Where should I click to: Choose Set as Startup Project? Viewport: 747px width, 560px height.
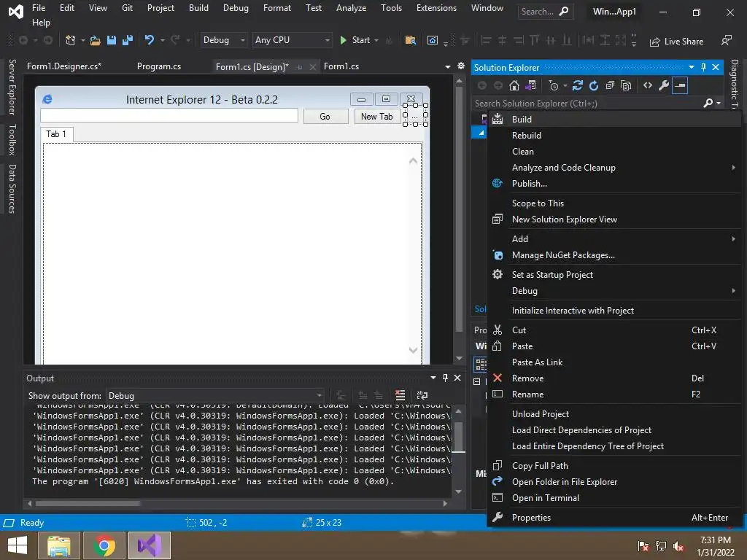point(614,275)
